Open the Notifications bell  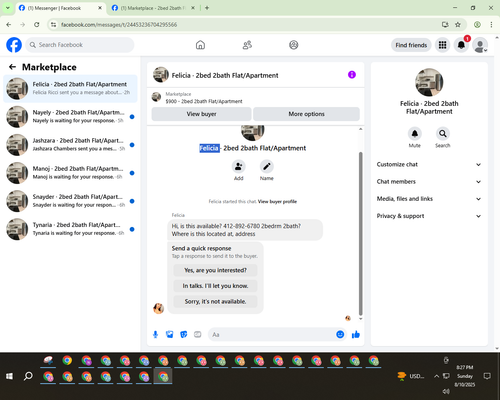(x=461, y=45)
